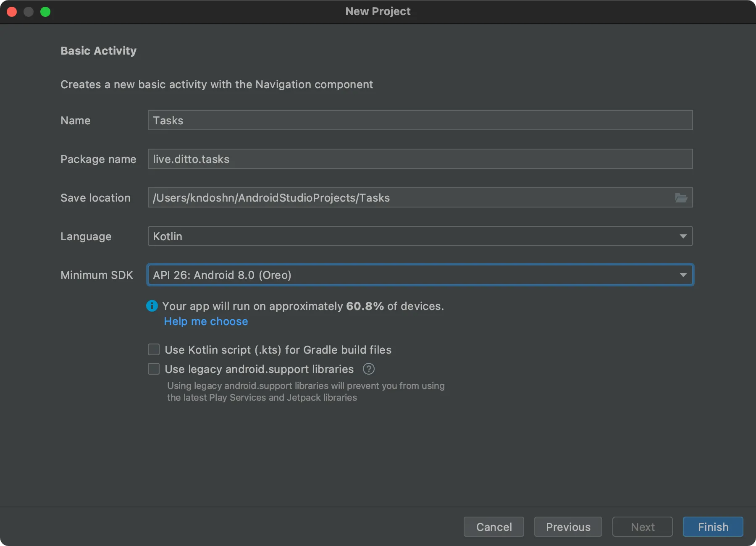
Task: Click the Package name field live.ditto.tasks
Action: (420, 159)
